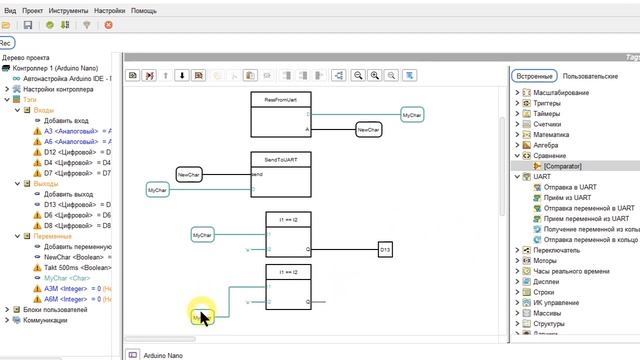Click the green down-arrow upload icon
Screen dimensions: 640x360
tap(65, 25)
